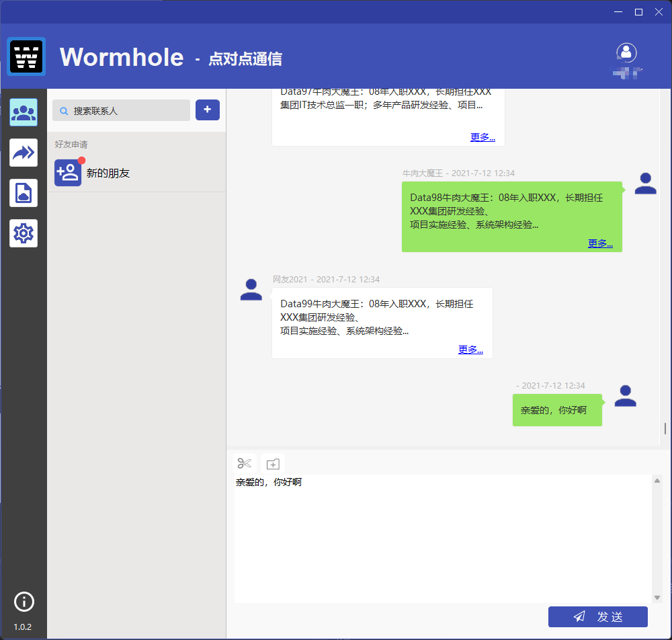Open the cloud file sidebar icon
This screenshot has height=640, width=672.
click(24, 194)
